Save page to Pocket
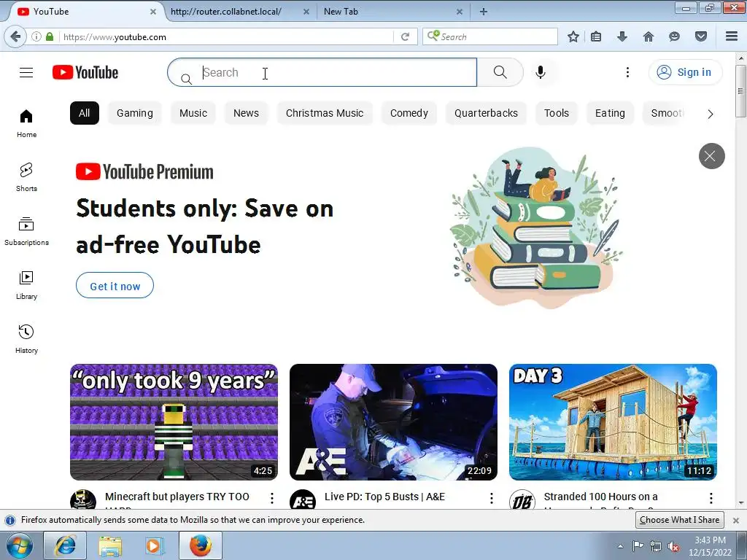Image resolution: width=747 pixels, height=560 pixels. click(701, 36)
